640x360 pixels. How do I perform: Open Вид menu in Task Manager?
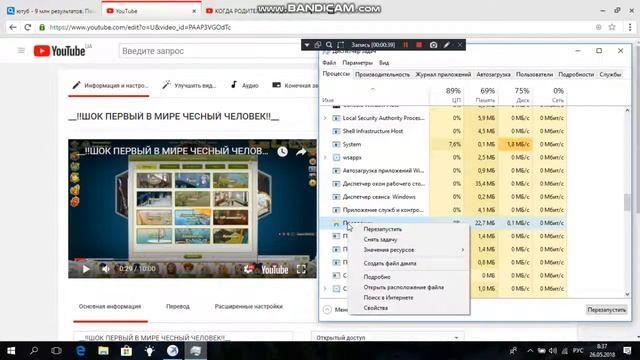click(384, 63)
